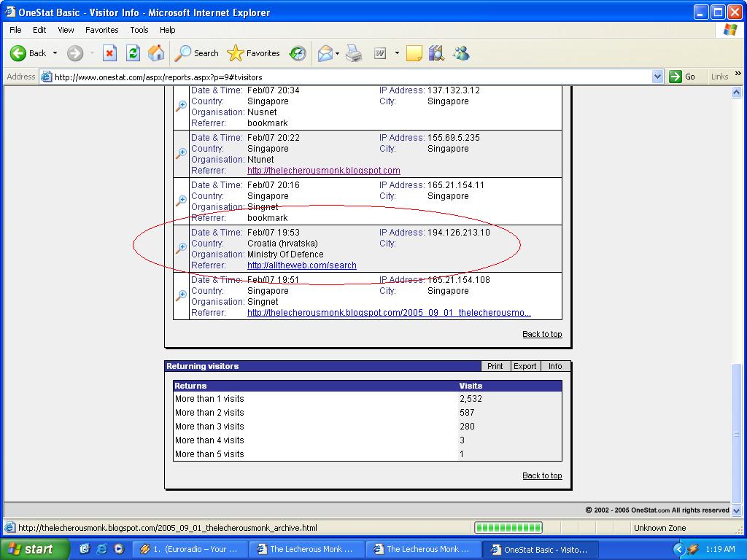Image resolution: width=747 pixels, height=560 pixels.
Task: Open details magnifier for 155.69.5.235 visitor
Action: click(x=181, y=153)
